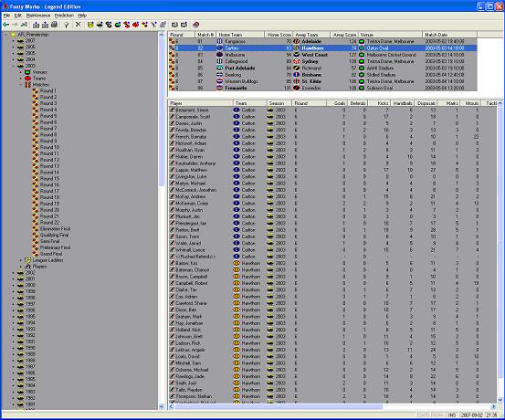The width and height of the screenshot is (505, 420).
Task: Open the Maintenance menu
Action: pyautogui.click(x=38, y=16)
